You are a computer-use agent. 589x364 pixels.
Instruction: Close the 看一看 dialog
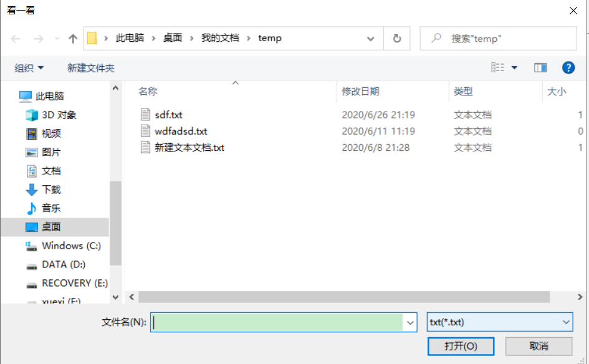coord(573,11)
